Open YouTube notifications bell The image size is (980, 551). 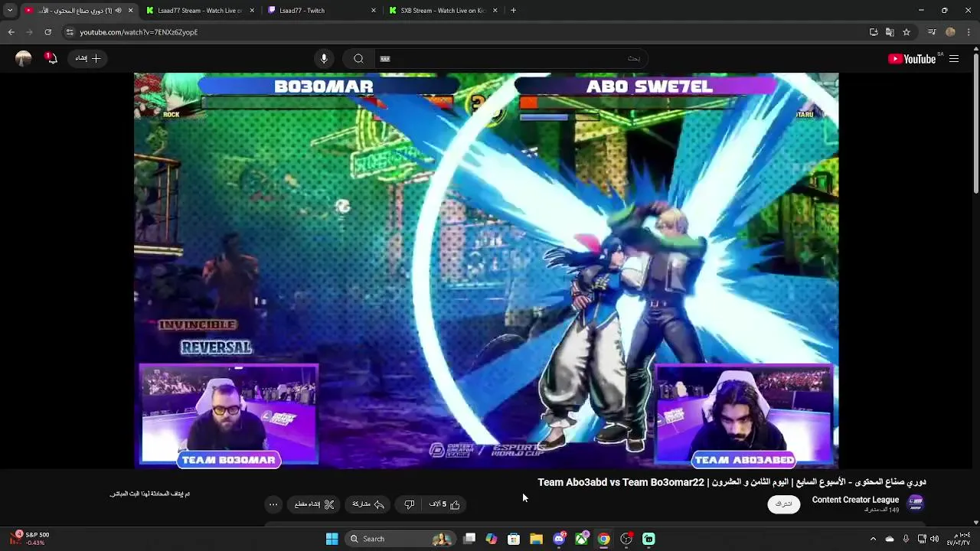click(x=51, y=58)
